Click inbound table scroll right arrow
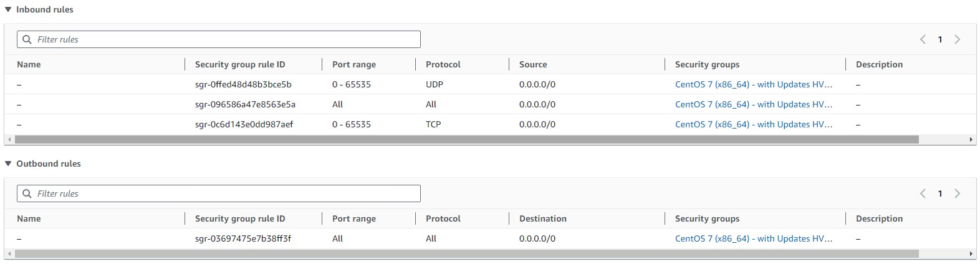 pyautogui.click(x=971, y=140)
